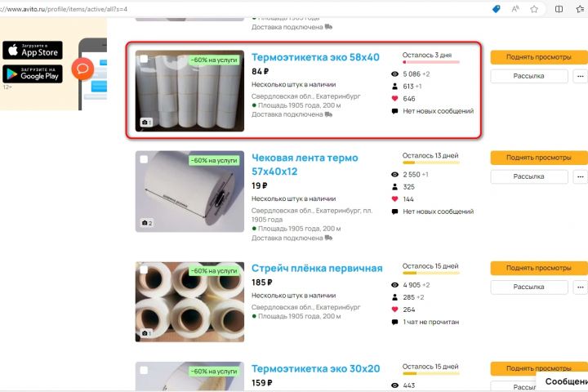The image size is (588, 392).
Task: Click the Read aloud icon in address bar
Action: (x=515, y=9)
